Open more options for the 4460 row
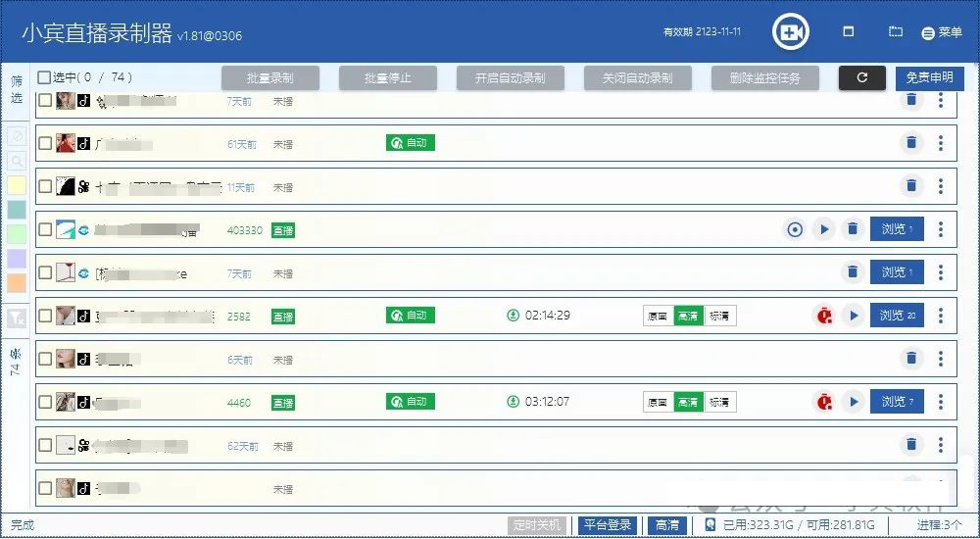 (941, 402)
